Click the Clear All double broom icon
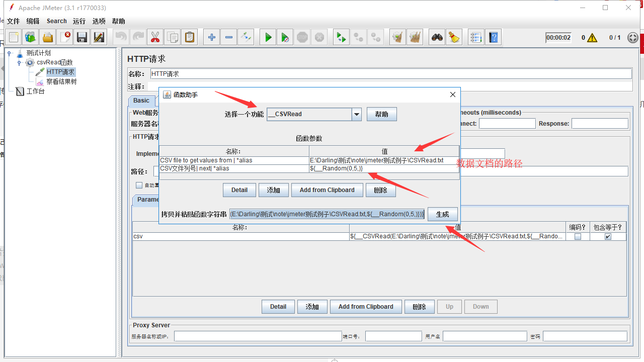 (415, 37)
